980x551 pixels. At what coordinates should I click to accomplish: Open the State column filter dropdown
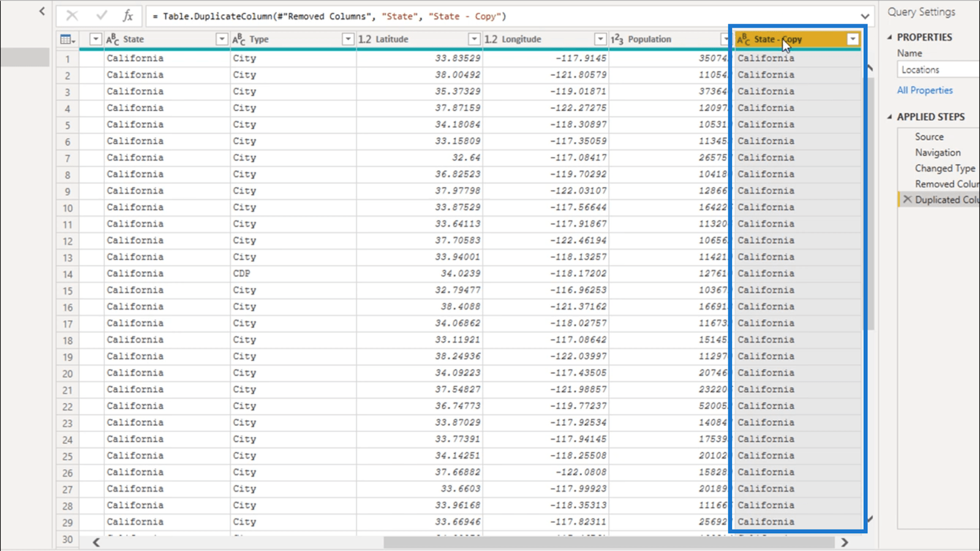tap(222, 39)
